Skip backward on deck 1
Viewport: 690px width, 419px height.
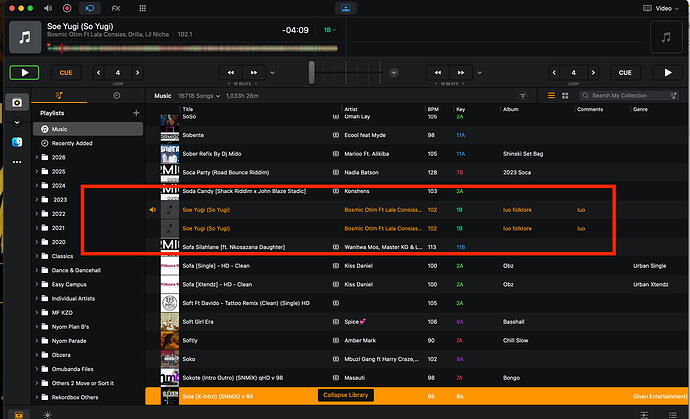pyautogui.click(x=231, y=73)
